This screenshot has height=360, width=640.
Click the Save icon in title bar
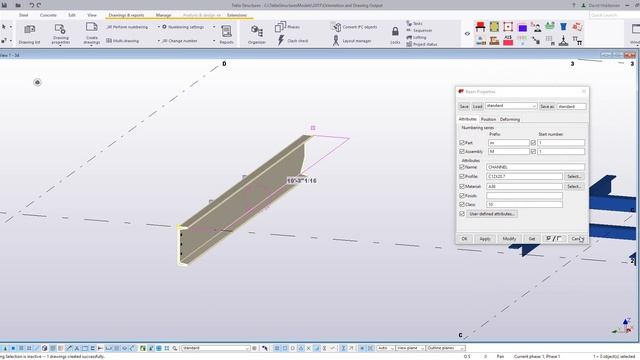pos(4,5)
